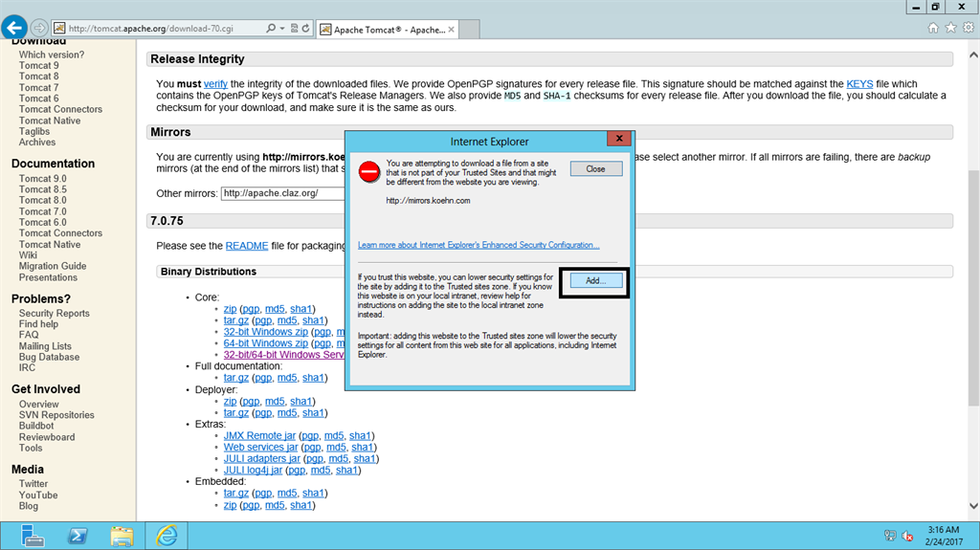Open SVN Repositories link
Screen dimensions: 980x550
point(56,415)
